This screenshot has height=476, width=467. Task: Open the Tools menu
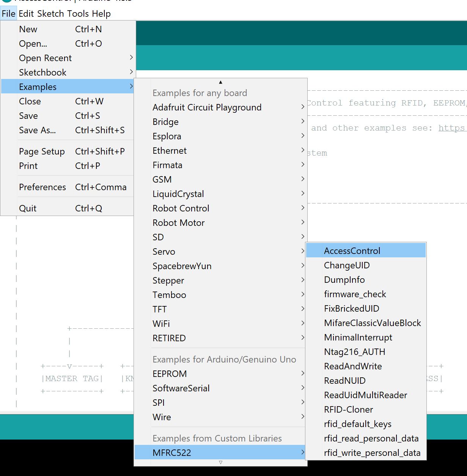coord(78,14)
